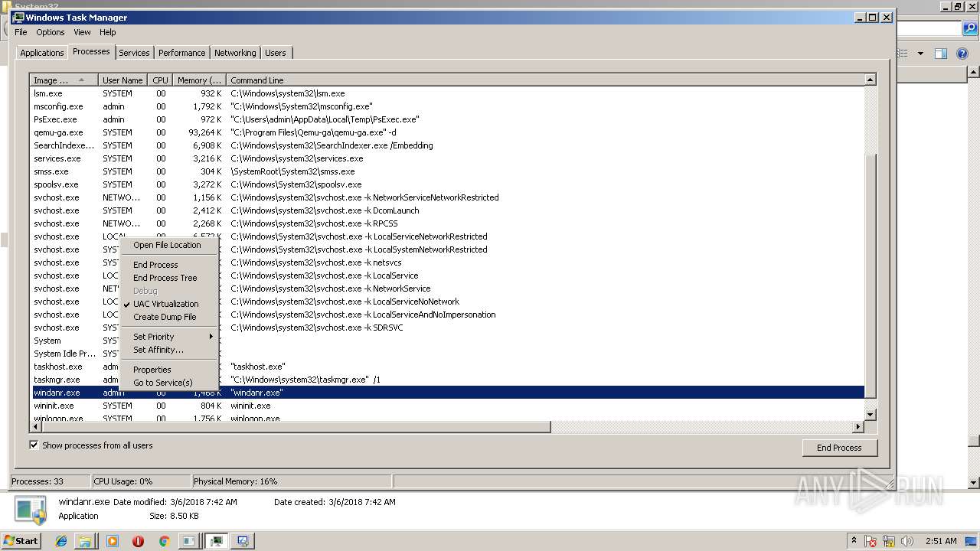Sort by Command Line column header
The width and height of the screenshot is (980, 551).
545,80
